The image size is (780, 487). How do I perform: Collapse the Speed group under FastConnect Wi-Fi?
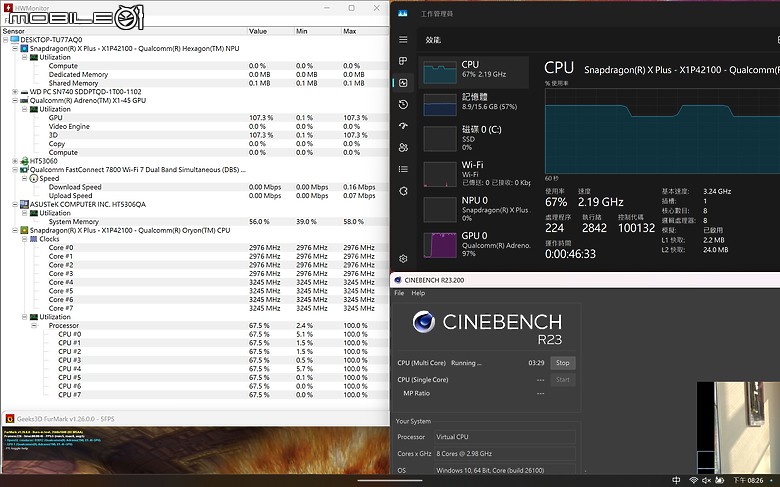[24, 178]
